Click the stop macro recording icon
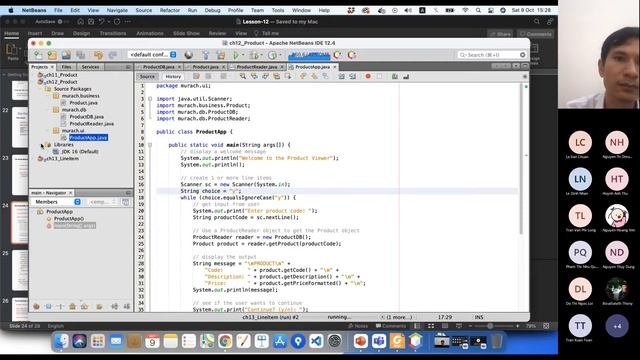Viewport: 640px width, 360px height. [x=379, y=76]
